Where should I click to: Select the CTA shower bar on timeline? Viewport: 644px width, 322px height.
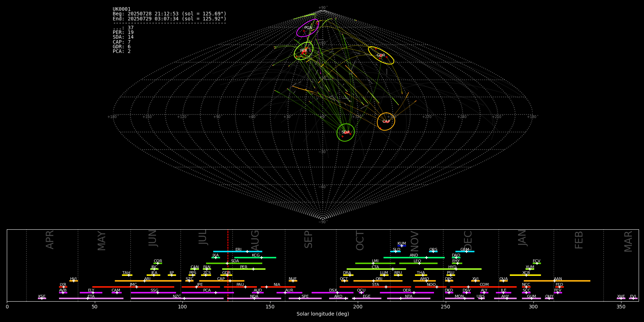(x=376, y=269)
